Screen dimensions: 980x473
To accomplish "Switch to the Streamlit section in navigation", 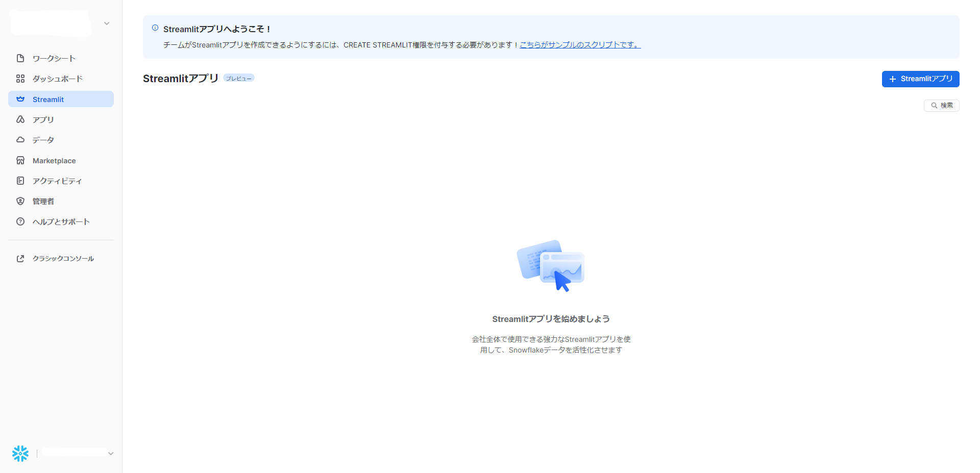I will point(48,99).
